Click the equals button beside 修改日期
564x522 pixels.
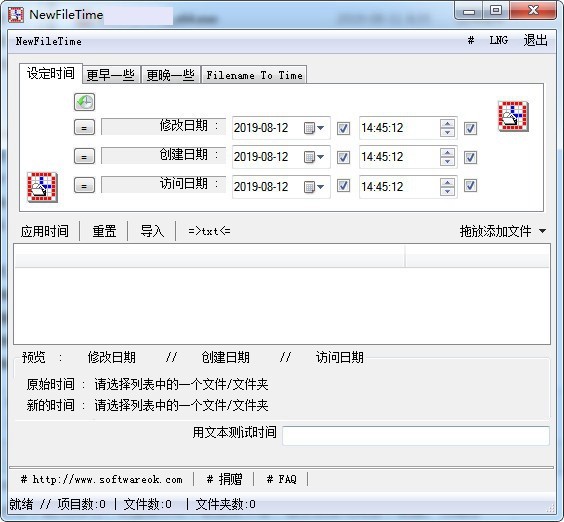point(85,127)
